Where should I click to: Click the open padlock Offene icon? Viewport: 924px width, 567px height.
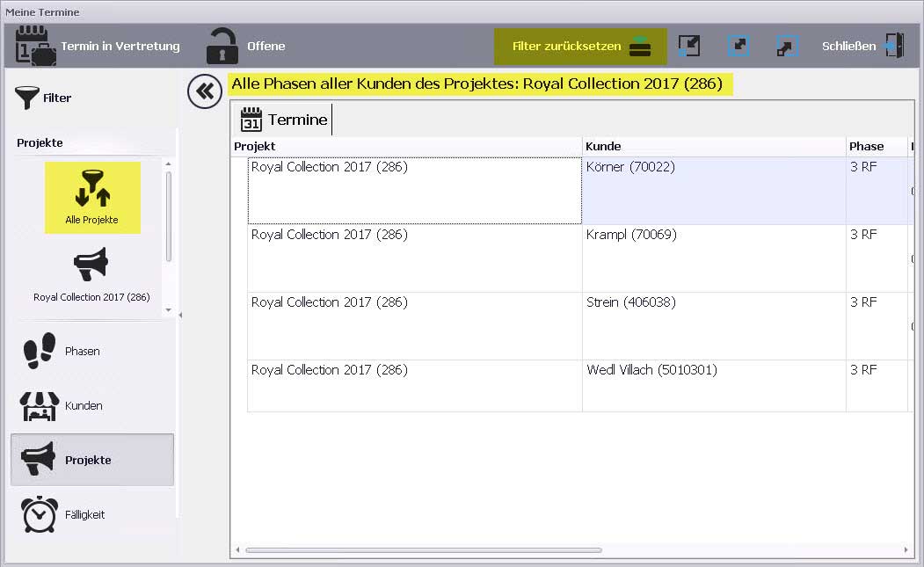(x=222, y=47)
